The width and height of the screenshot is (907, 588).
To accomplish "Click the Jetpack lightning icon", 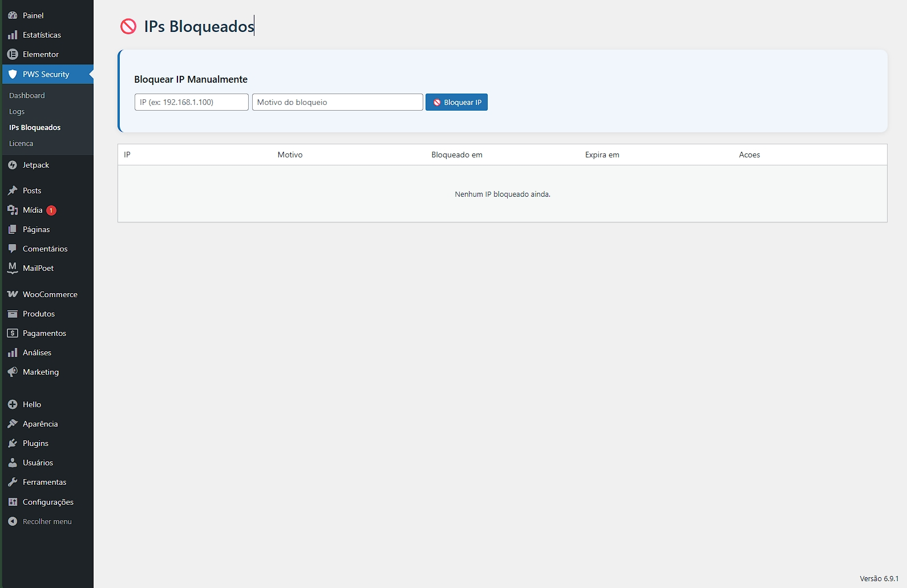I will point(13,165).
